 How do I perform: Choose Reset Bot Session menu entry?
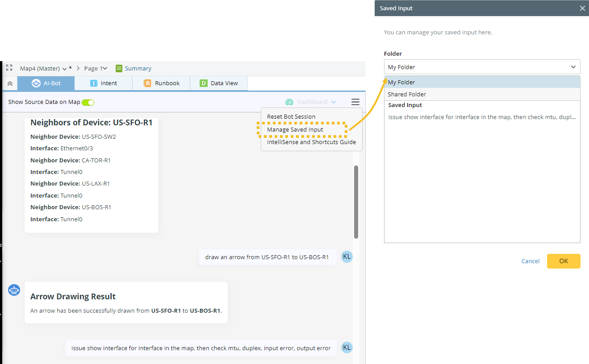[x=291, y=116]
